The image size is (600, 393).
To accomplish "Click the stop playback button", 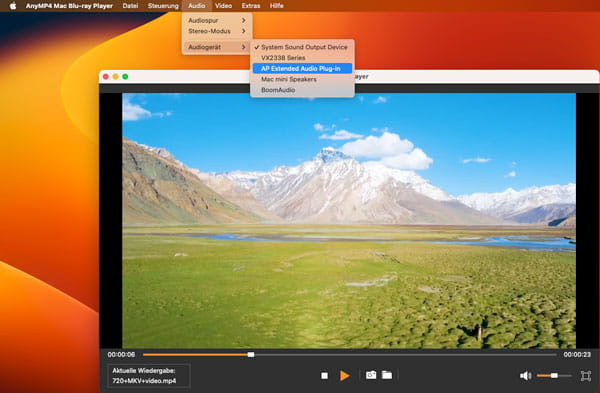I will point(324,376).
